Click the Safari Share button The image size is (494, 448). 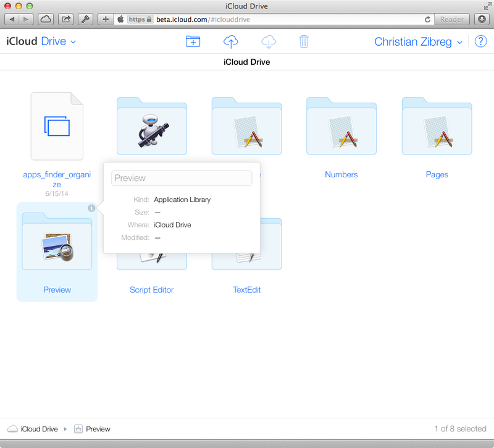[65, 19]
